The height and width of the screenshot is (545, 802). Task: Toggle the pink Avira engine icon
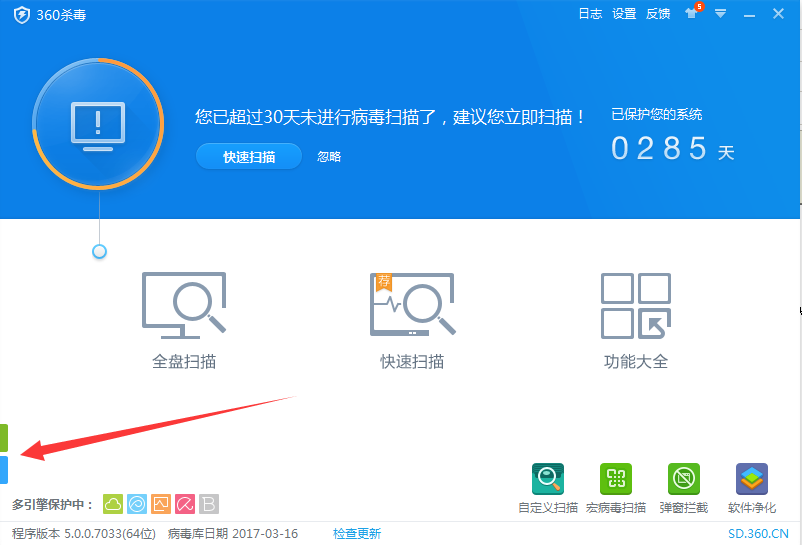tap(185, 504)
